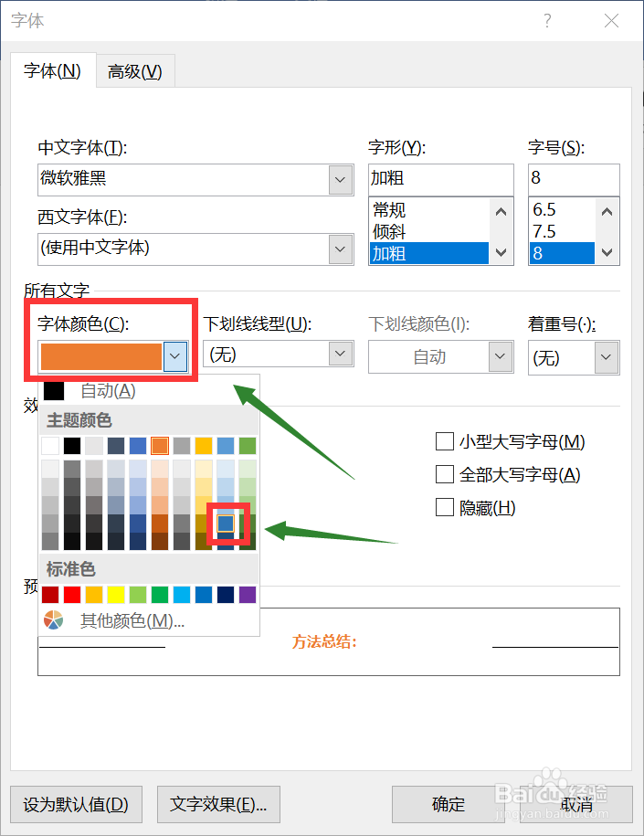
Task: Select size 8 in list
Action: coord(562,253)
